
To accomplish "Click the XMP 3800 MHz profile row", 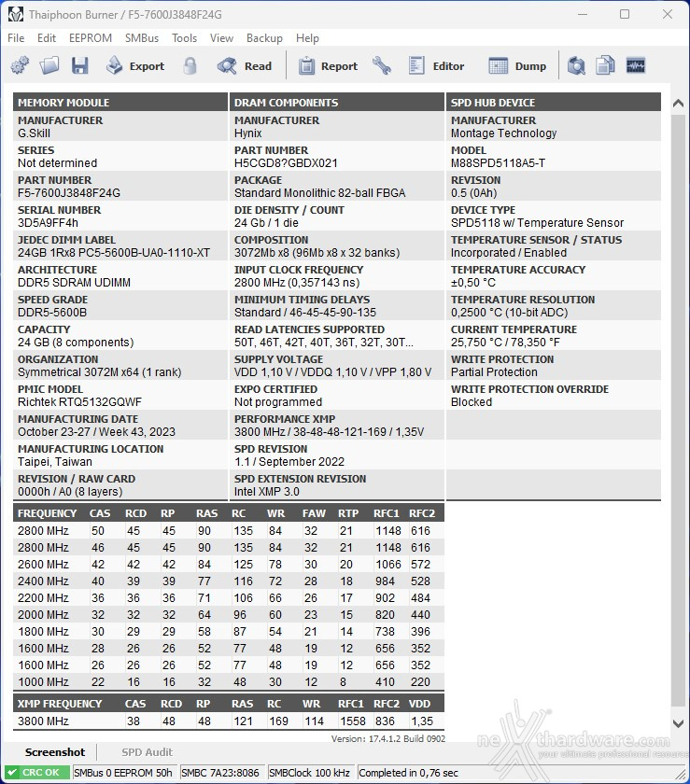I will (x=229, y=721).
